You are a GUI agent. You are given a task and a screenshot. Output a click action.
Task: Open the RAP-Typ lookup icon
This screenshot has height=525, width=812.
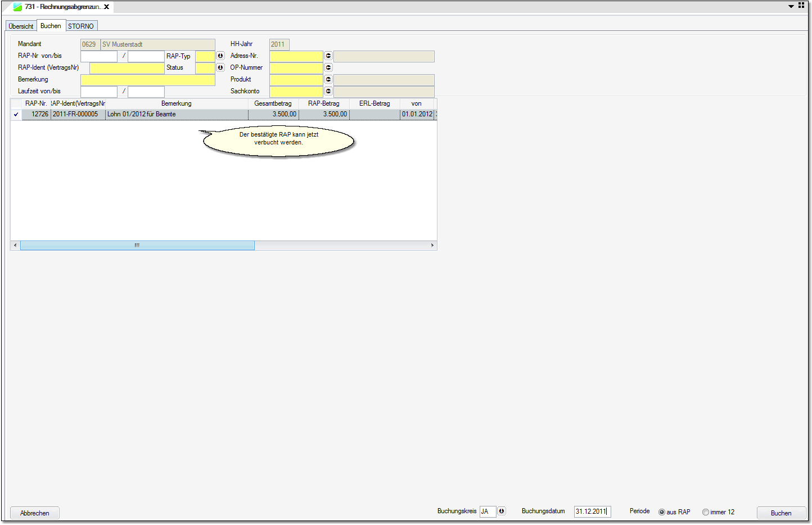click(220, 56)
